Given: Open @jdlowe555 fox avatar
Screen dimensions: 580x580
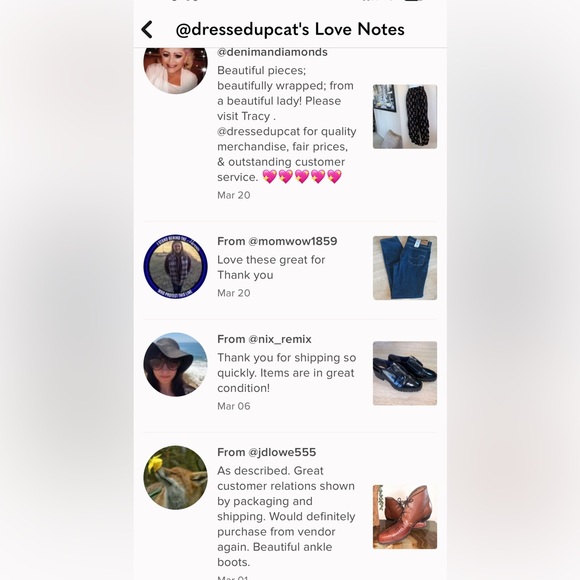Looking at the screenshot, I should pos(175,478).
